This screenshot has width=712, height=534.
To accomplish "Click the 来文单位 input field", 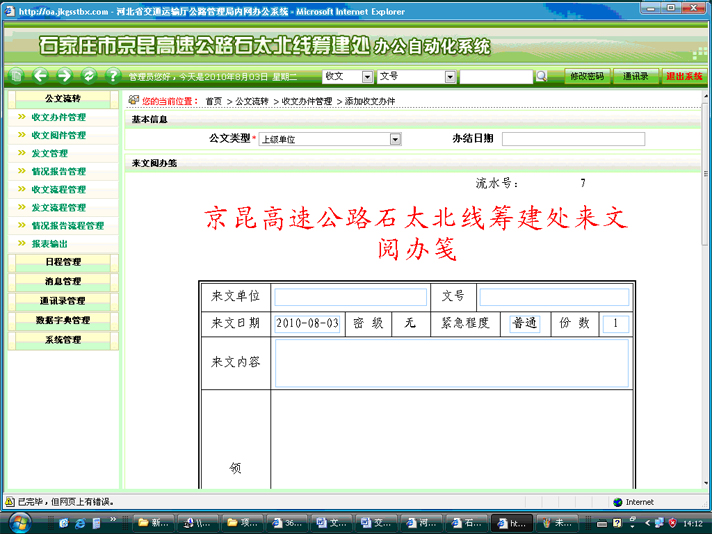I will (350, 297).
